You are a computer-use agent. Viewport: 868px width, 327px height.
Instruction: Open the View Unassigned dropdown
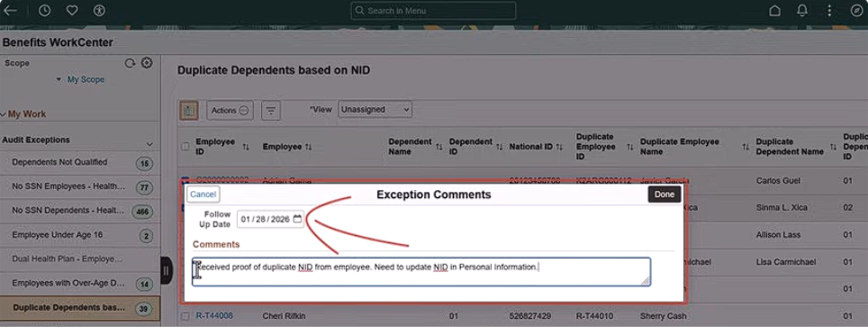tap(375, 110)
